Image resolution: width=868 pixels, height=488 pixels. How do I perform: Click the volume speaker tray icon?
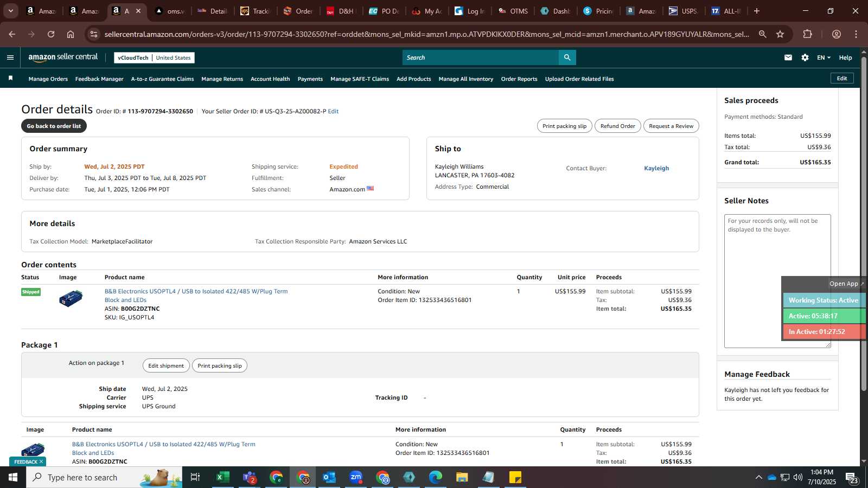pos(798,477)
